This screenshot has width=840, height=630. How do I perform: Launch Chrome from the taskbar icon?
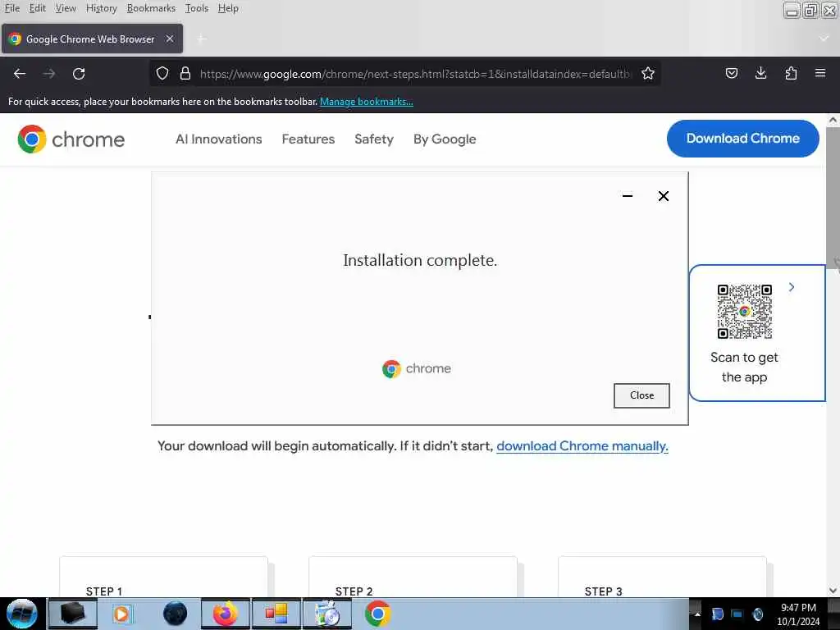(377, 614)
